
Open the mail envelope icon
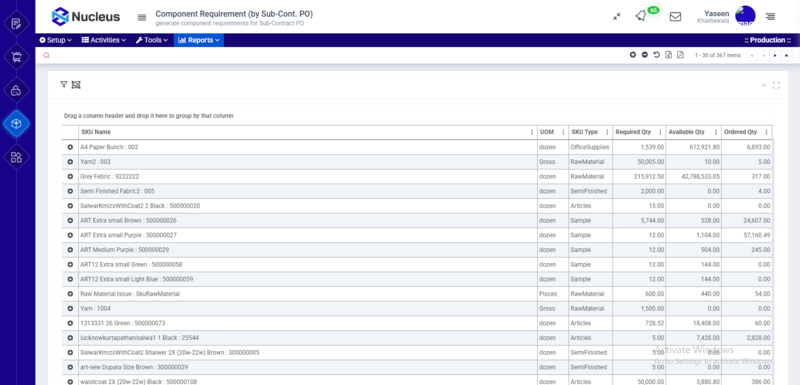click(x=675, y=16)
